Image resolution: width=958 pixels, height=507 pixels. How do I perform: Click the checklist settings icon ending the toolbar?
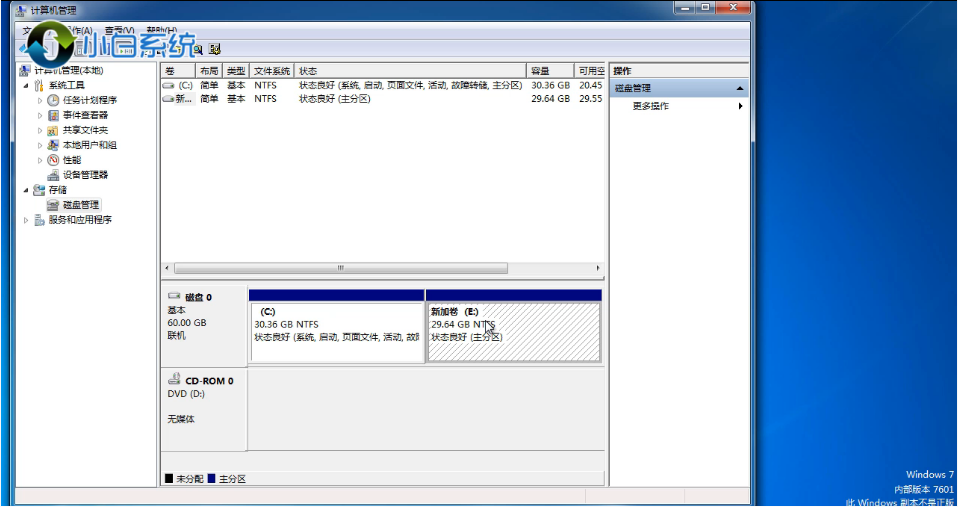point(214,49)
